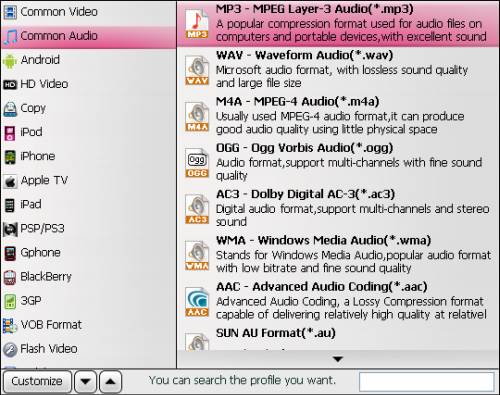Click the iPod device icon
Screen dimensions: 500x395
coord(10,133)
